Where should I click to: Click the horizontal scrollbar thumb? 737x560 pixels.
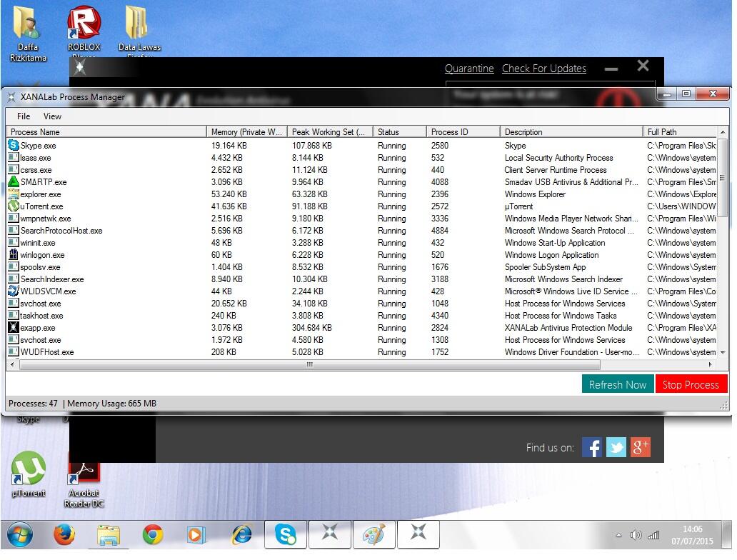click(x=310, y=364)
